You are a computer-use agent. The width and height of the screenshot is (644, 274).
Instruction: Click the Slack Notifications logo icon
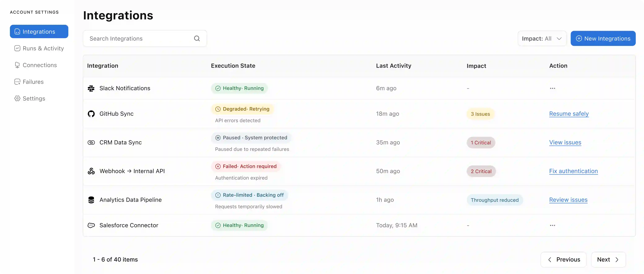[x=91, y=88]
